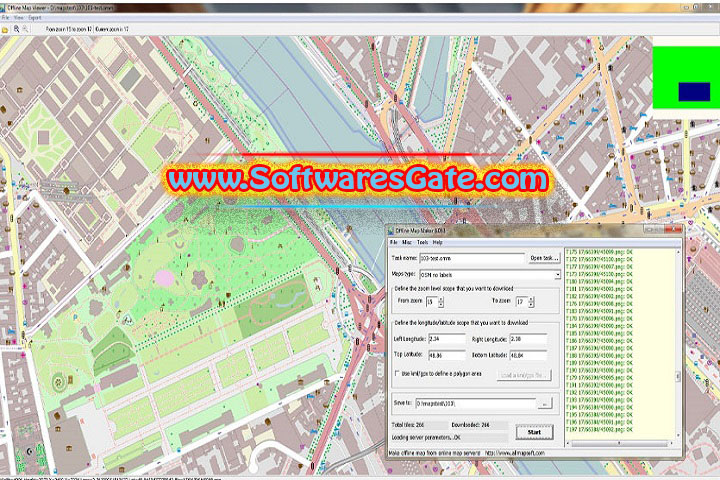
Task: Click the log horizontal scrollbar thumb
Action: 619,444
